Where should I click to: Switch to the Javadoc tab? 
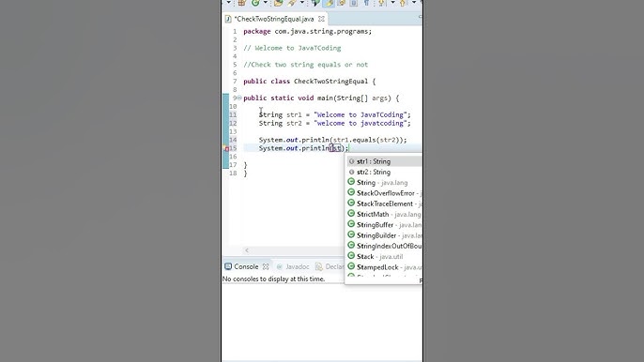[x=293, y=266]
